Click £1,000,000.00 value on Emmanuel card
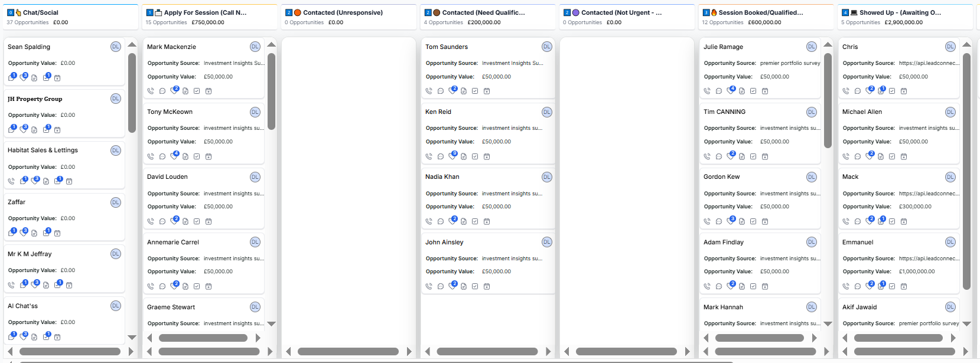This screenshot has width=980, height=363. [917, 272]
